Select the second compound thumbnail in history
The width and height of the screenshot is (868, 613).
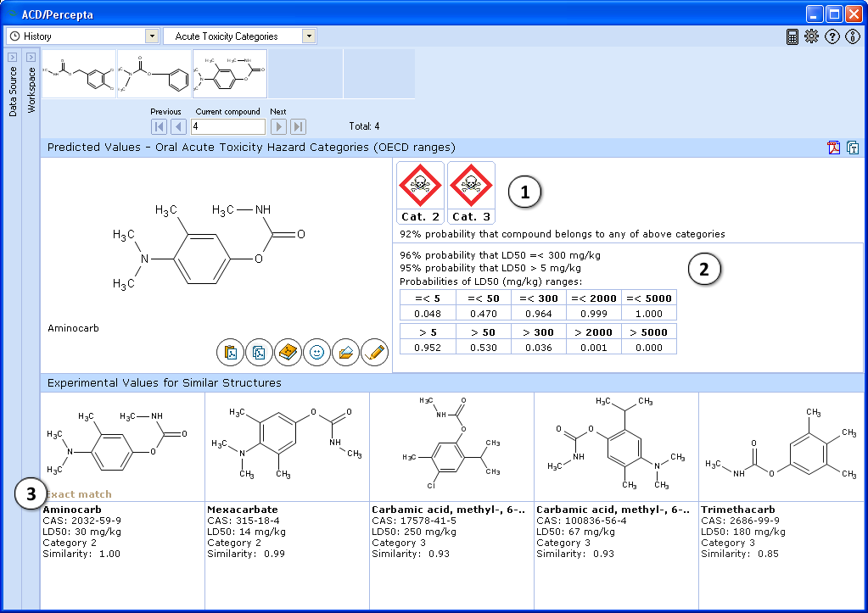tap(154, 74)
